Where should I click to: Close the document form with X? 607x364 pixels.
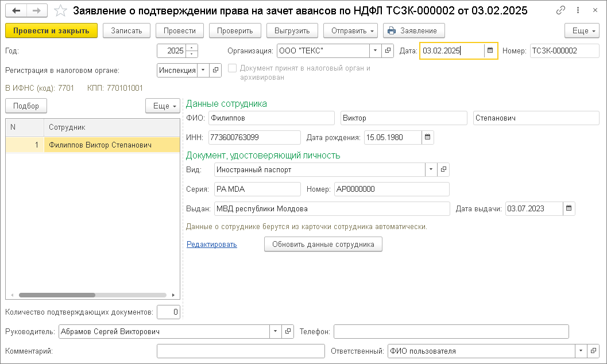tap(595, 10)
